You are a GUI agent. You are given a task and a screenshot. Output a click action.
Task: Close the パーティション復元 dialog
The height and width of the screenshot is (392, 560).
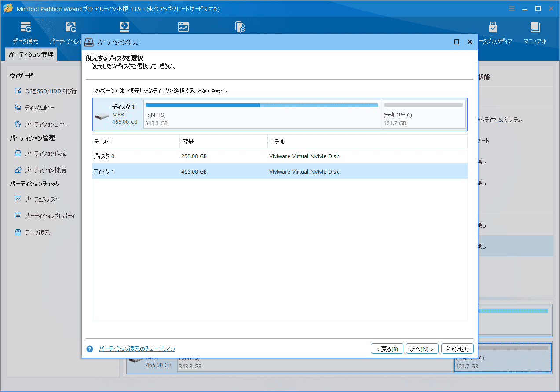coord(470,42)
